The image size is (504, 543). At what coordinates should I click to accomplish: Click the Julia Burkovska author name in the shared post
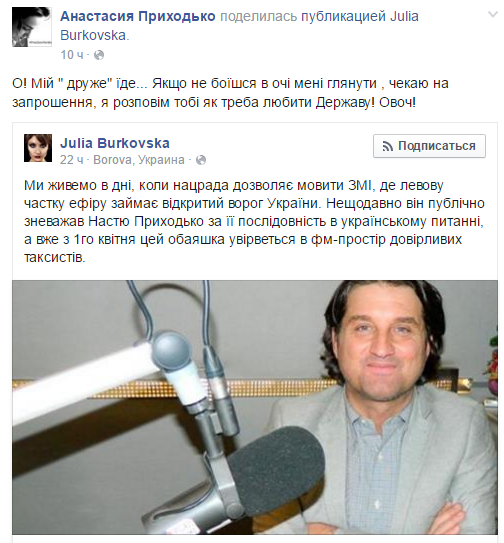[x=115, y=143]
